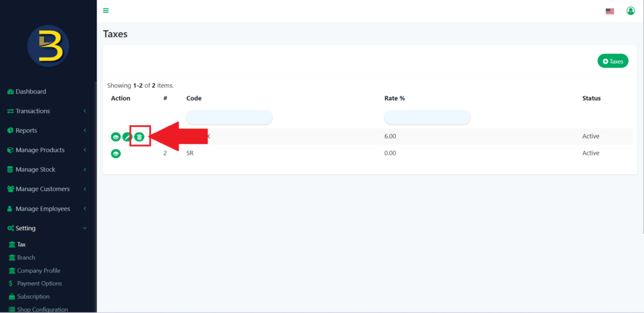This screenshot has width=644, height=313.
Task: Click the hamburger menu icon
Action: (106, 11)
